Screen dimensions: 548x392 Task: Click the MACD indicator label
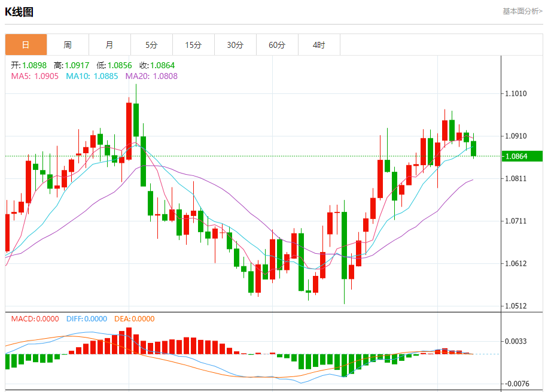pyautogui.click(x=35, y=319)
